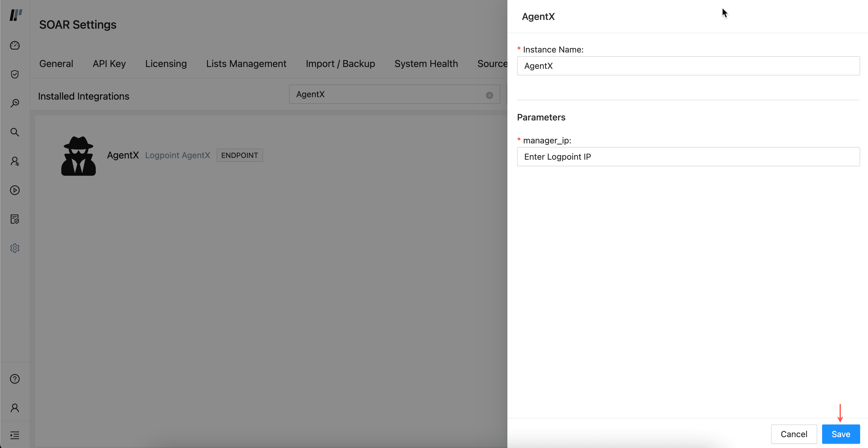Click the Logpoint logo icon
868x448 pixels.
pos(15,15)
